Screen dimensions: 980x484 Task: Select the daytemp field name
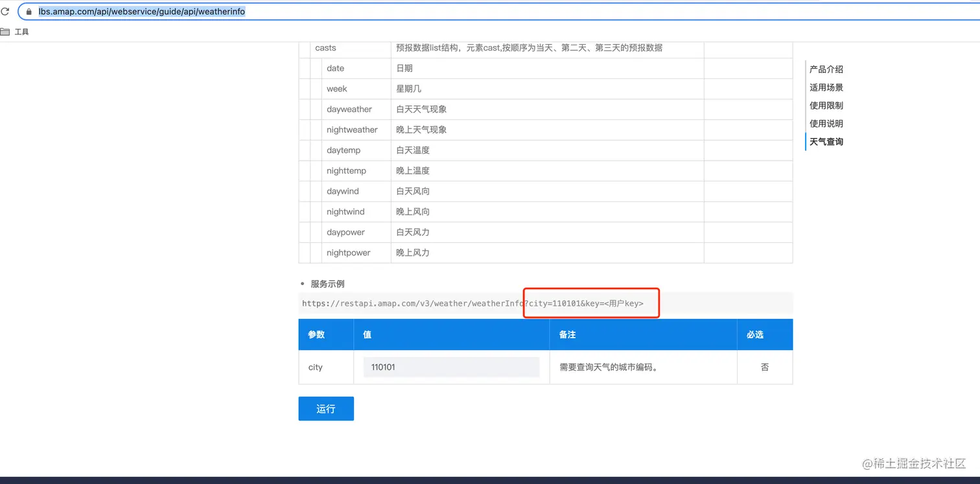pyautogui.click(x=344, y=150)
